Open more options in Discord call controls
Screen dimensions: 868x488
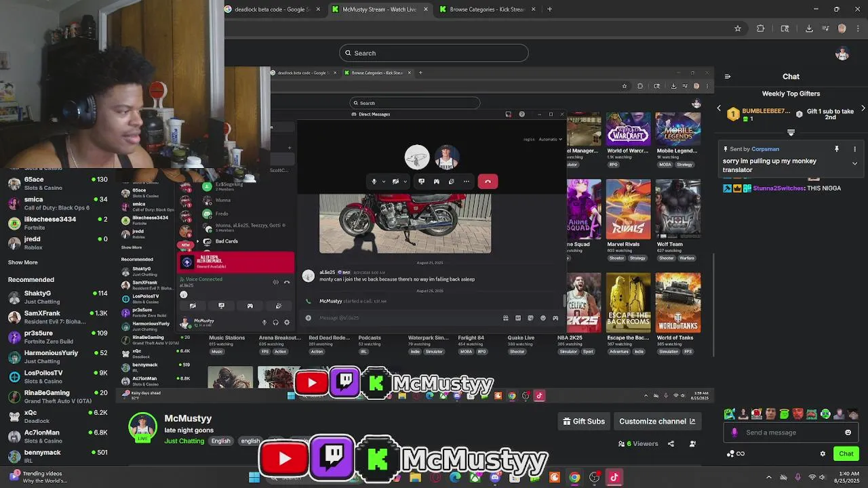click(466, 181)
